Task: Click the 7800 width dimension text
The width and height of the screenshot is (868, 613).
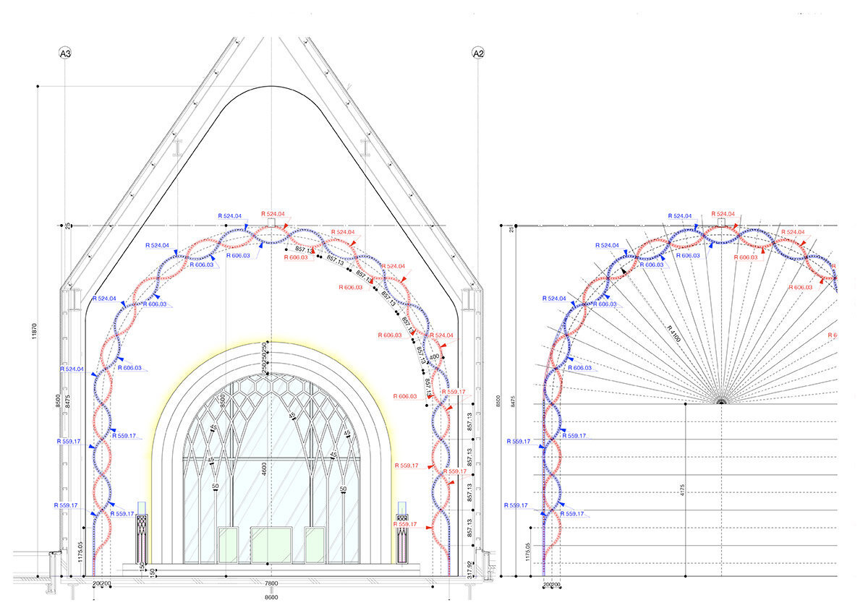Action: [x=271, y=583]
